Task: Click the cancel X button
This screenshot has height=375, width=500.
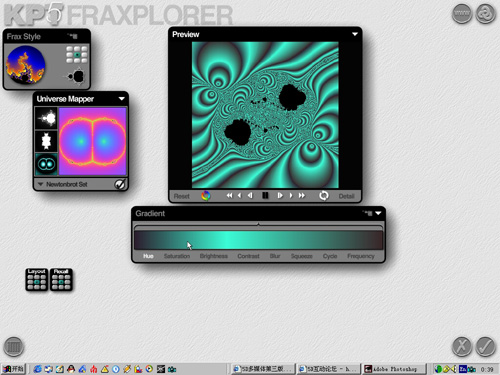Action: (x=462, y=347)
